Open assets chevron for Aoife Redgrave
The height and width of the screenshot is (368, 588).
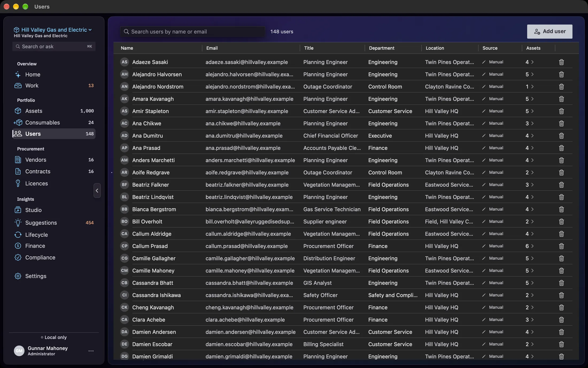[532, 173]
